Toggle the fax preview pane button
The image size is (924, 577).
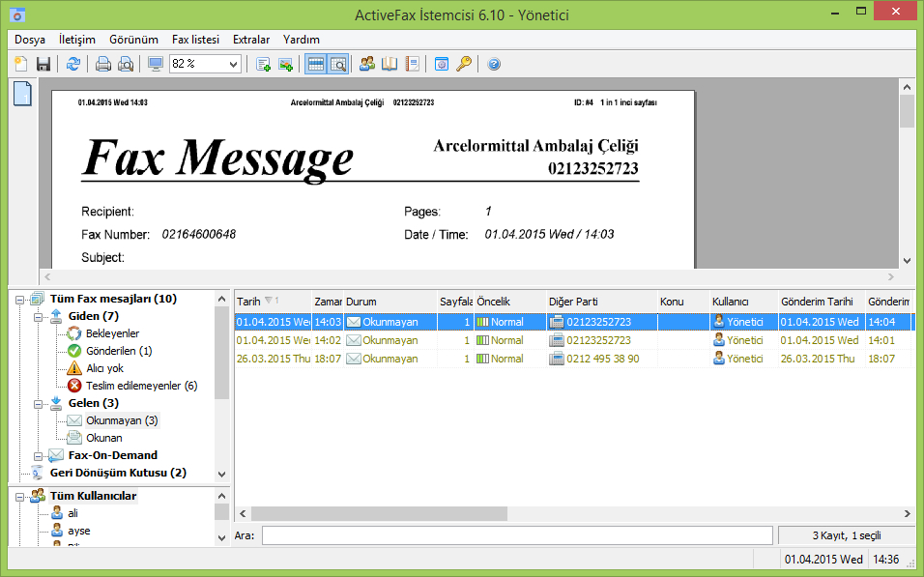[x=338, y=64]
